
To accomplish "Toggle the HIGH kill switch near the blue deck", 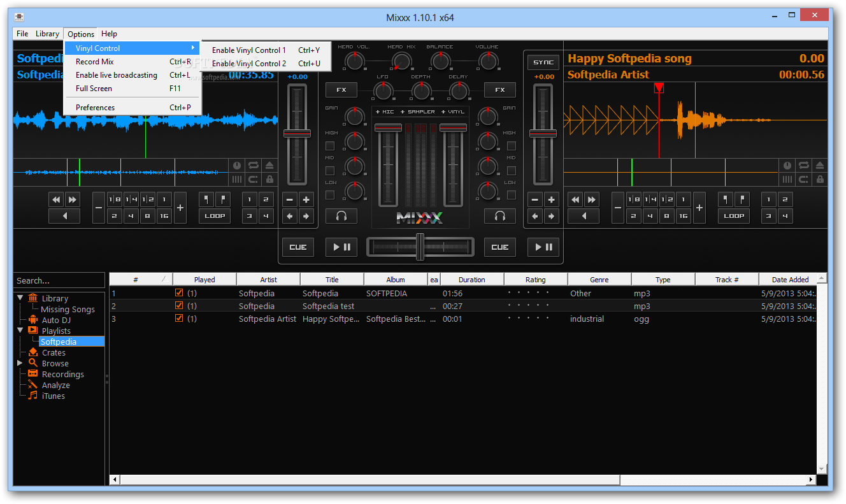I will [x=330, y=146].
